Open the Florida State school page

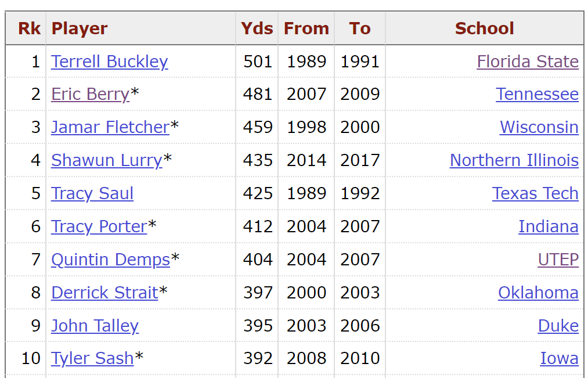528,62
